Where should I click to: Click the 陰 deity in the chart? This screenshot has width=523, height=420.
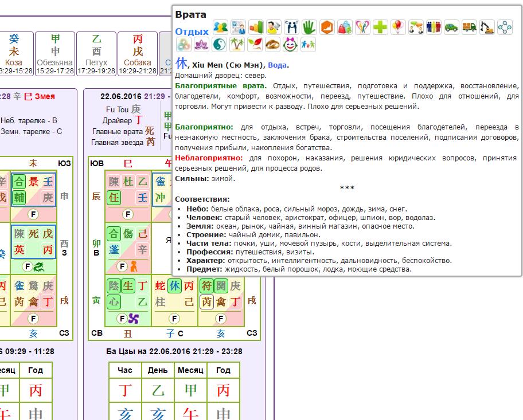114,286
